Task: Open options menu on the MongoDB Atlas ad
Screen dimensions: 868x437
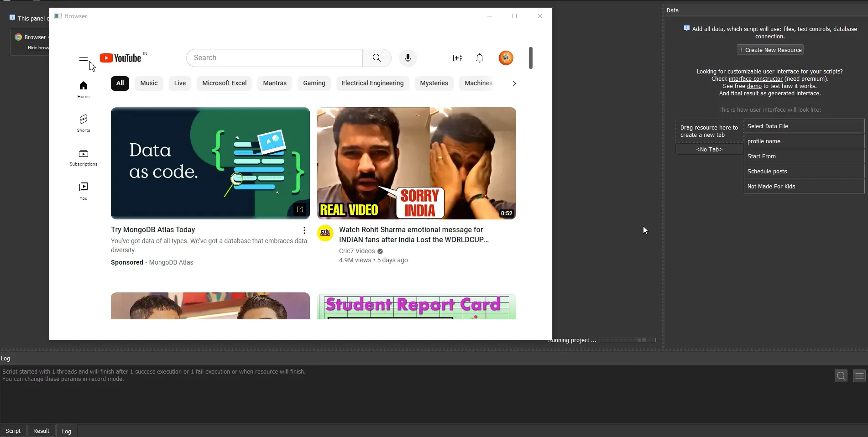Action: 304,230
